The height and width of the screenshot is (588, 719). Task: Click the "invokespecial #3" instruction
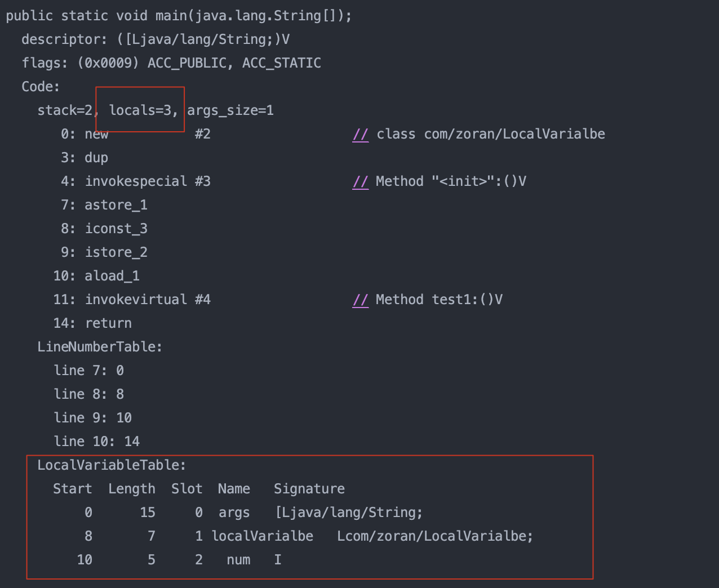[148, 181]
